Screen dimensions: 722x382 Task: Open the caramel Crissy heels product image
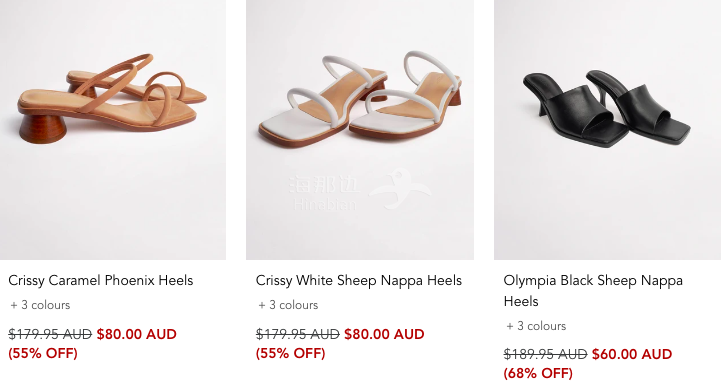113,130
